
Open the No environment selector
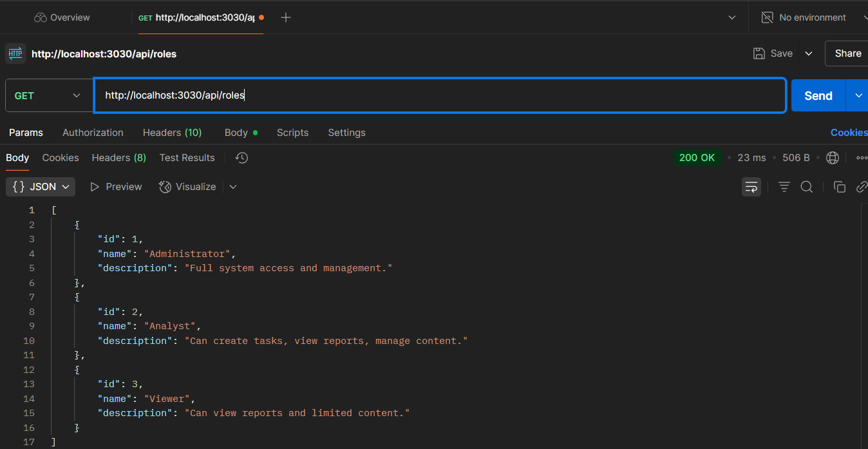813,17
